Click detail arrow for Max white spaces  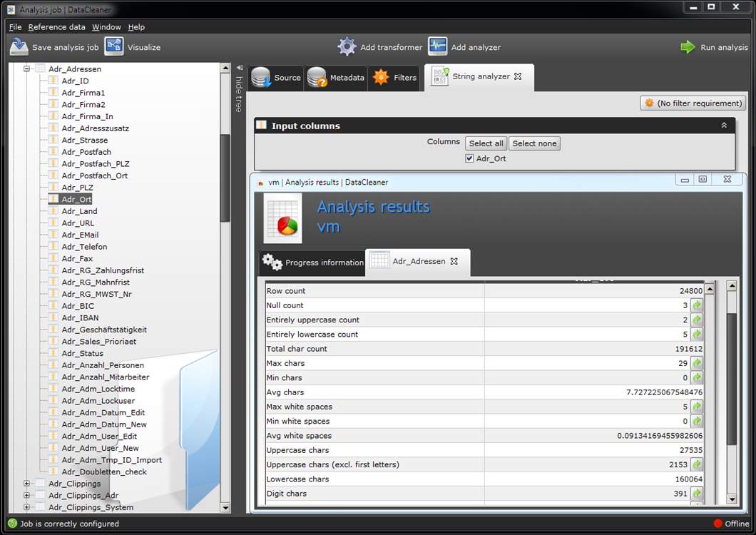(x=697, y=407)
